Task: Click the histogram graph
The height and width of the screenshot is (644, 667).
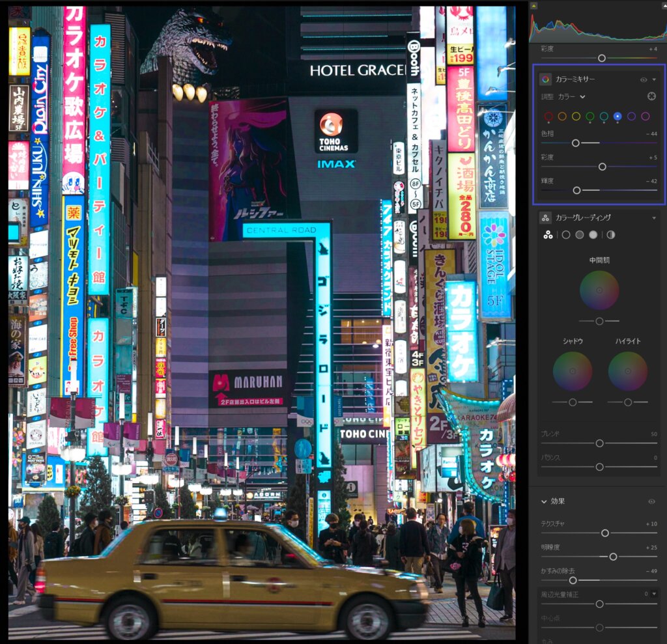Action: pyautogui.click(x=597, y=27)
